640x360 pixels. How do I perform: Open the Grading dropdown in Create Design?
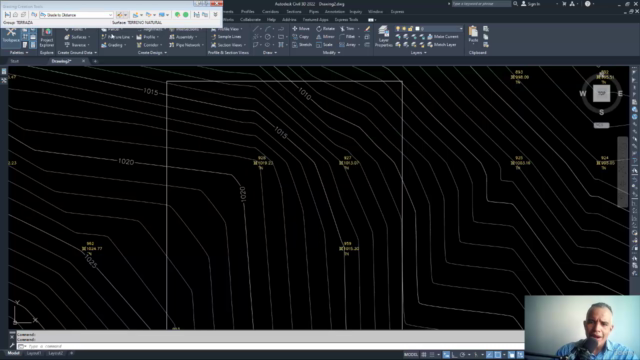(x=113, y=45)
